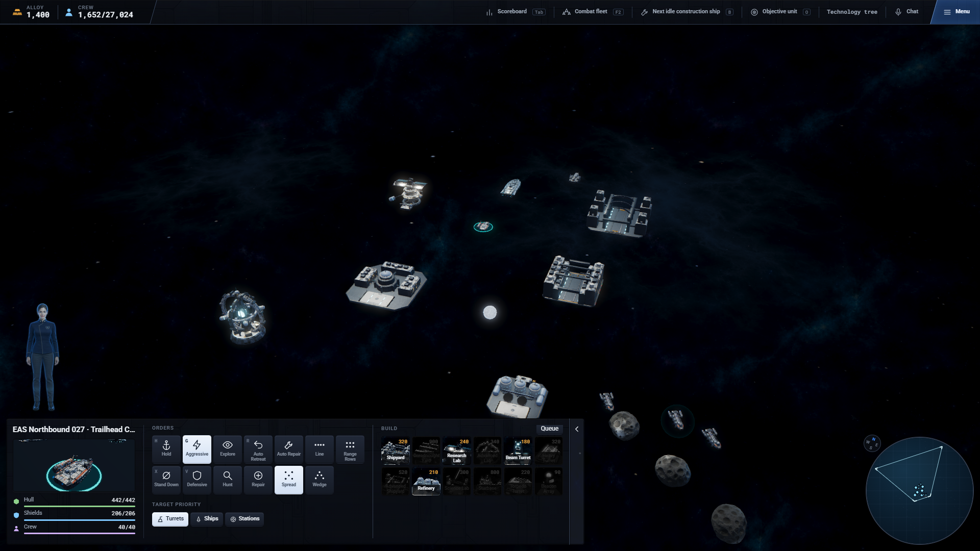
Task: Choose the Wedge formation
Action: [320, 480]
